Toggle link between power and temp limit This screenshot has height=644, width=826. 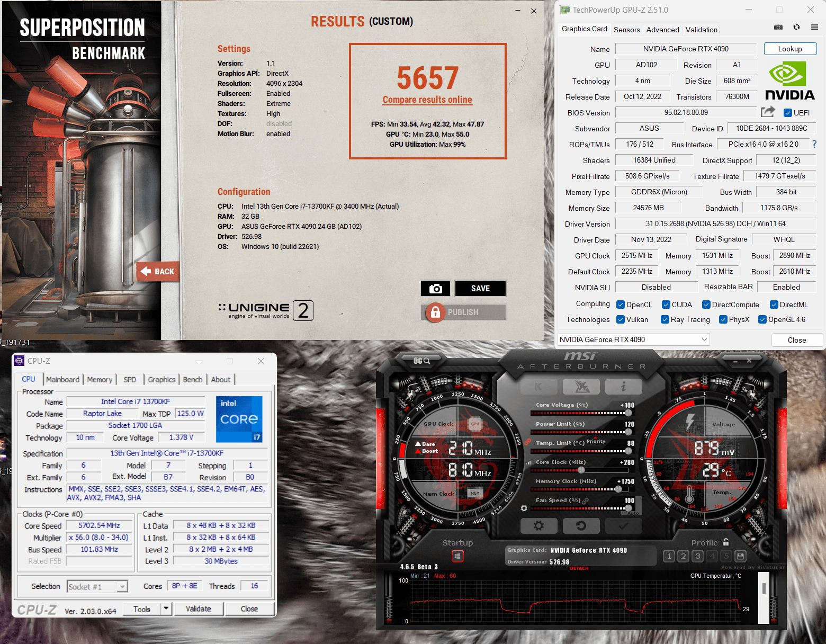point(527,442)
